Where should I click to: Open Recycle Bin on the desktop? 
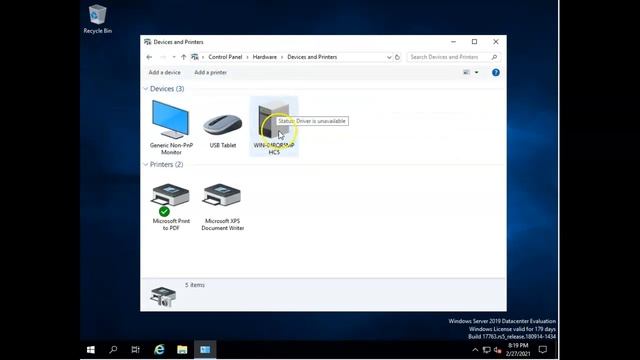(x=98, y=19)
